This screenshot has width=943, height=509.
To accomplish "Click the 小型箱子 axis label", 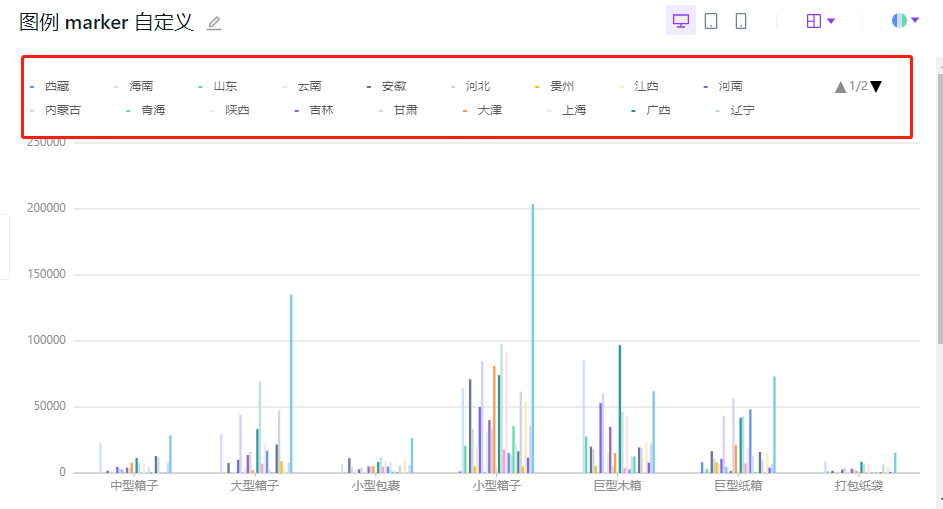I will [x=497, y=486].
